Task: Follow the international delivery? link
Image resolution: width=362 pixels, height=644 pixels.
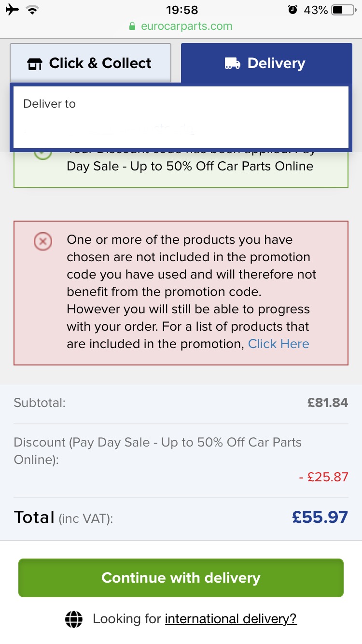Action: (231, 619)
